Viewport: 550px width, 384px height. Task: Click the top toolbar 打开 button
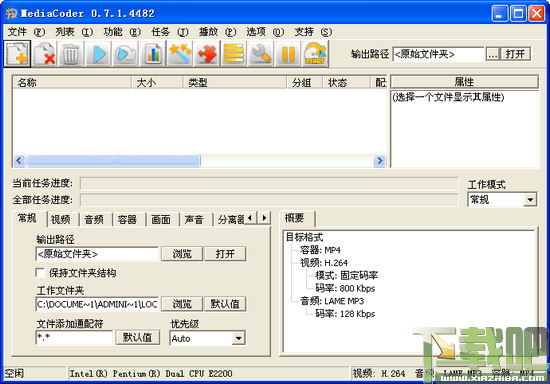(x=515, y=54)
